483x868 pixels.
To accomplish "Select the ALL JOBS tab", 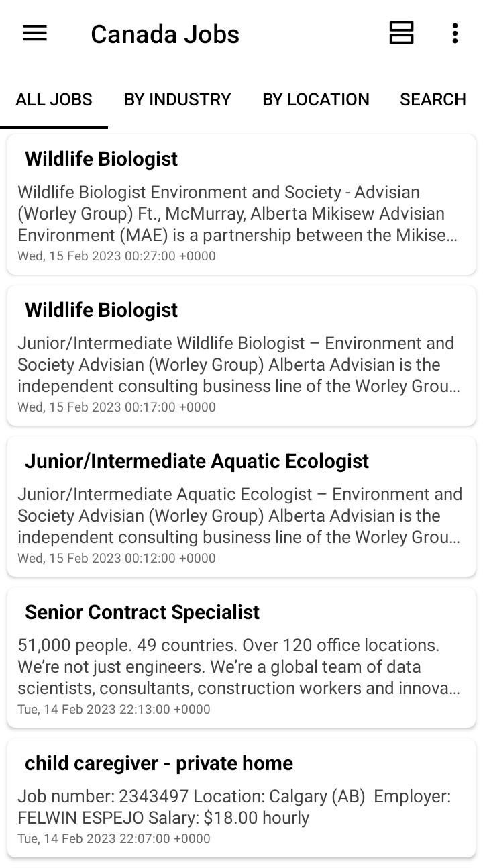I will (54, 99).
